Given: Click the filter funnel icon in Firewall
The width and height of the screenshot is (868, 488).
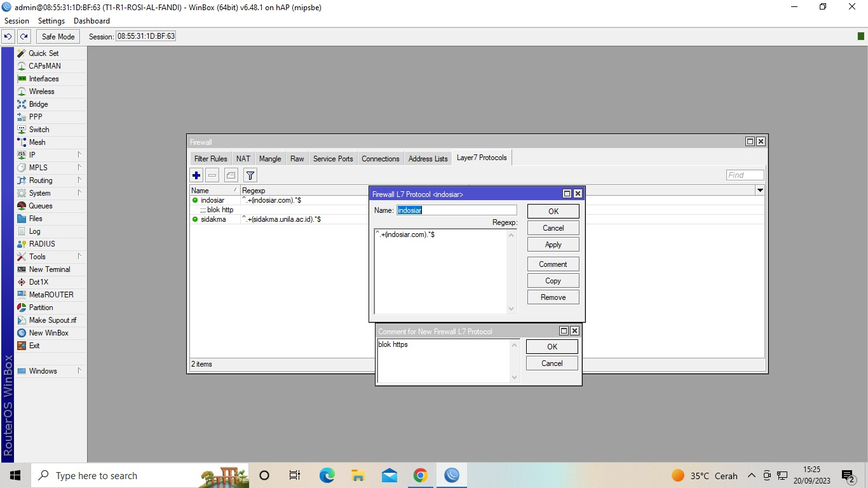Looking at the screenshot, I should 250,175.
